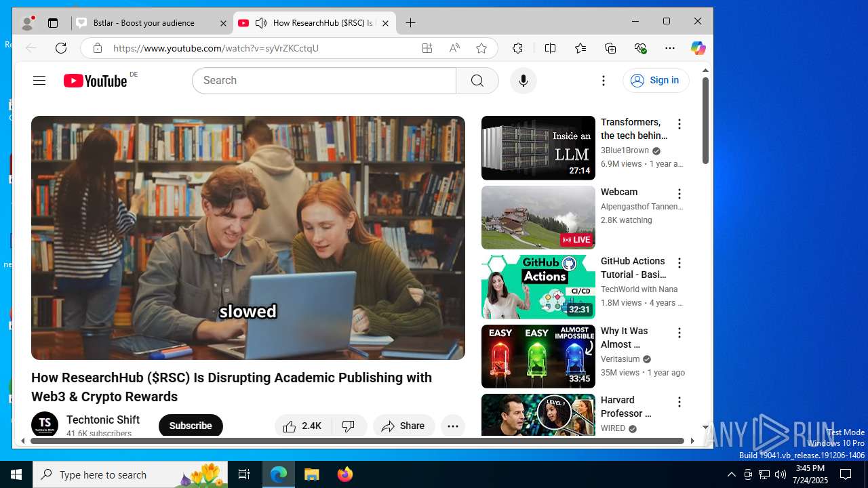
Task: Open options menu for Webcam video
Action: click(x=679, y=194)
